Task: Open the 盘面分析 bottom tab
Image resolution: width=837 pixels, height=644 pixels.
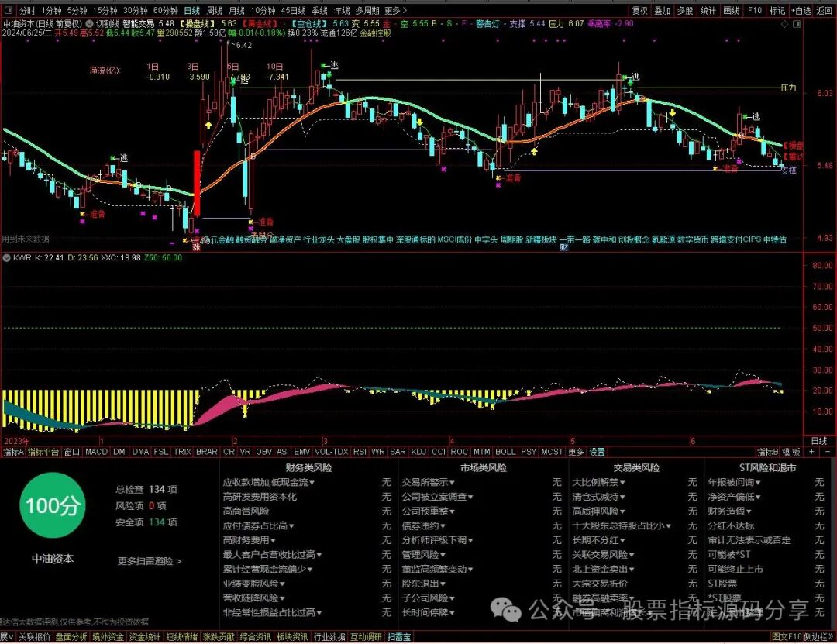Action: pos(71,637)
